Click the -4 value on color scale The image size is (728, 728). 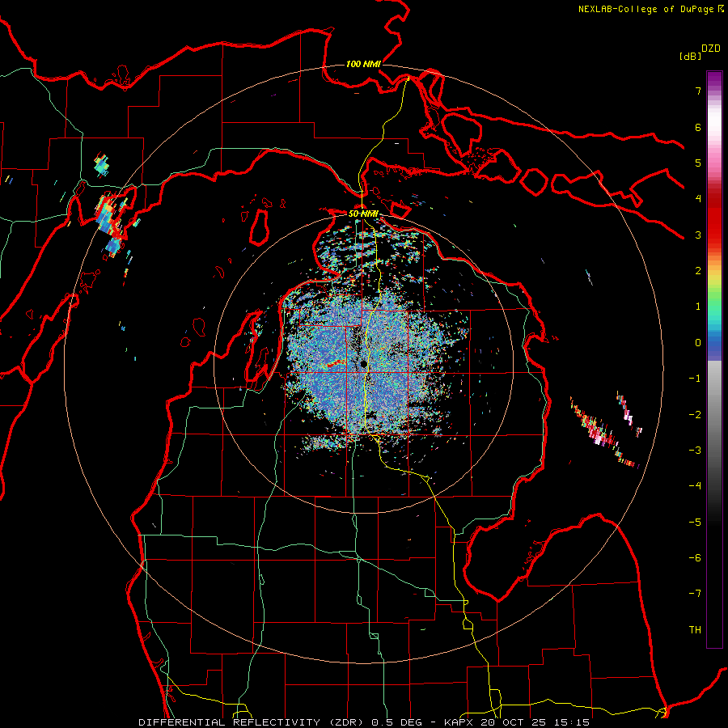click(695, 485)
